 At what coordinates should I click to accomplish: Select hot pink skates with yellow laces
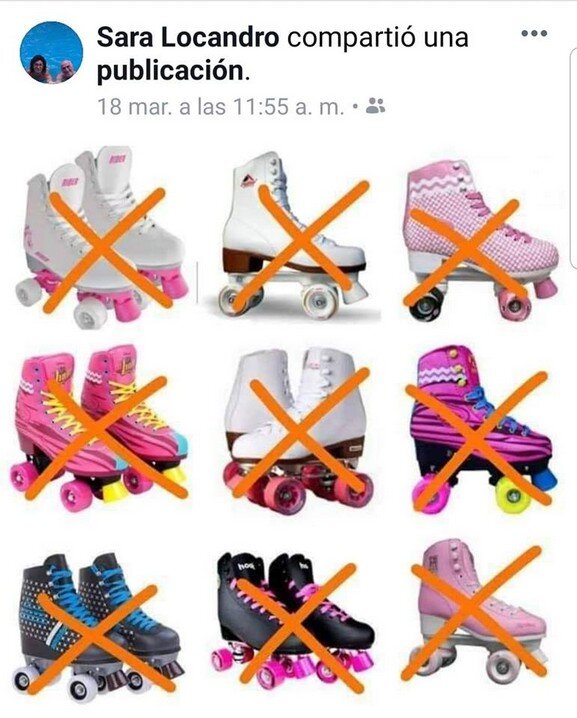[x=99, y=428]
